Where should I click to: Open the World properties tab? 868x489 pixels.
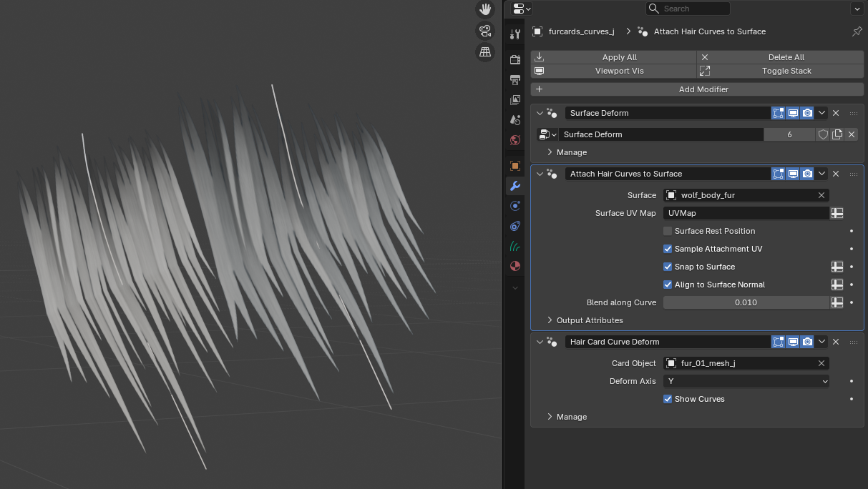click(515, 140)
